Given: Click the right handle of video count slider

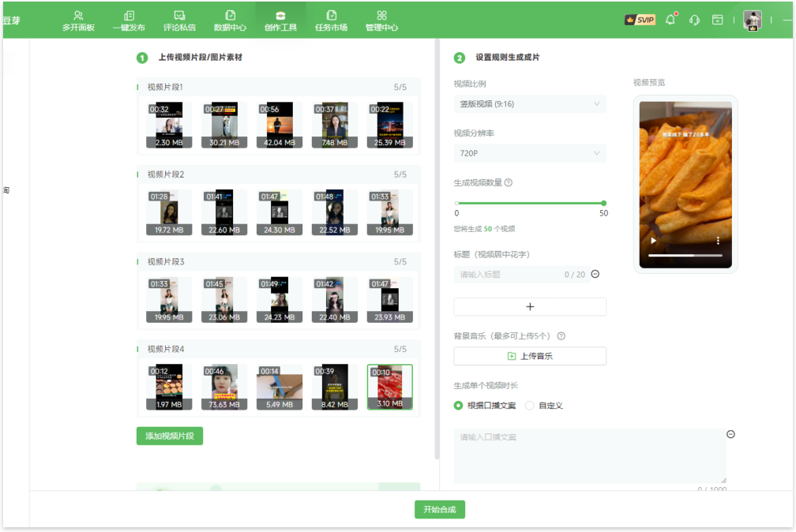Looking at the screenshot, I should click(604, 203).
